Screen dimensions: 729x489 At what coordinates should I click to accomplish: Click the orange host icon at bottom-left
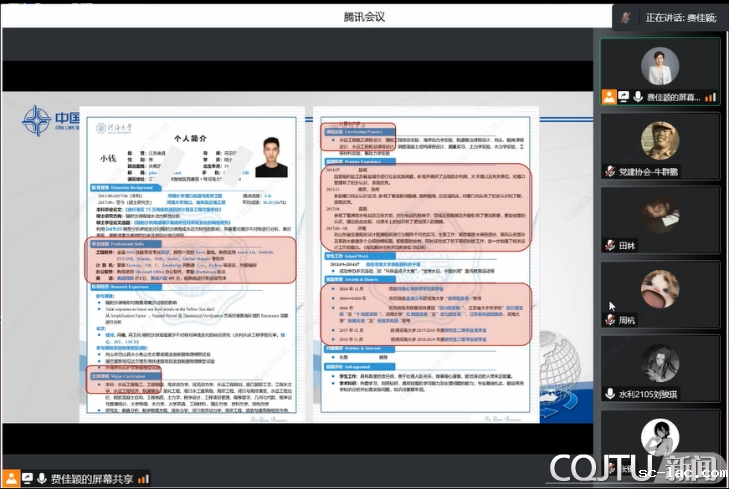pyautogui.click(x=11, y=479)
